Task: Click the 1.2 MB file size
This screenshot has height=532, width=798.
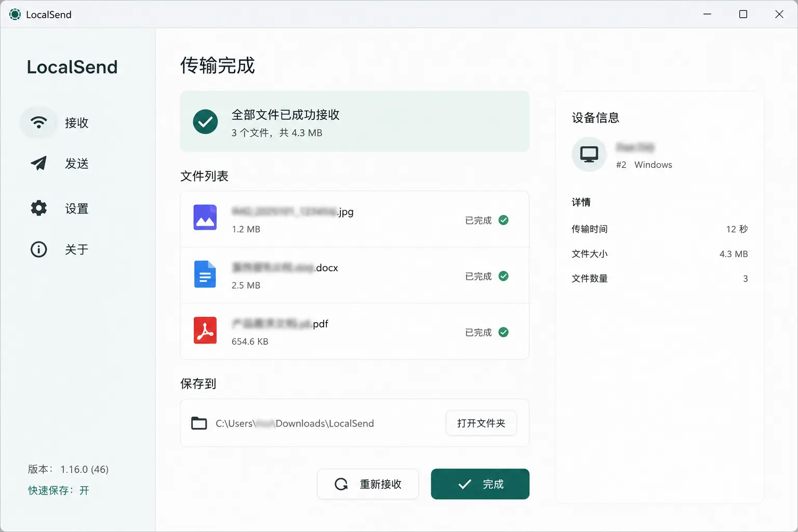Action: click(246, 229)
